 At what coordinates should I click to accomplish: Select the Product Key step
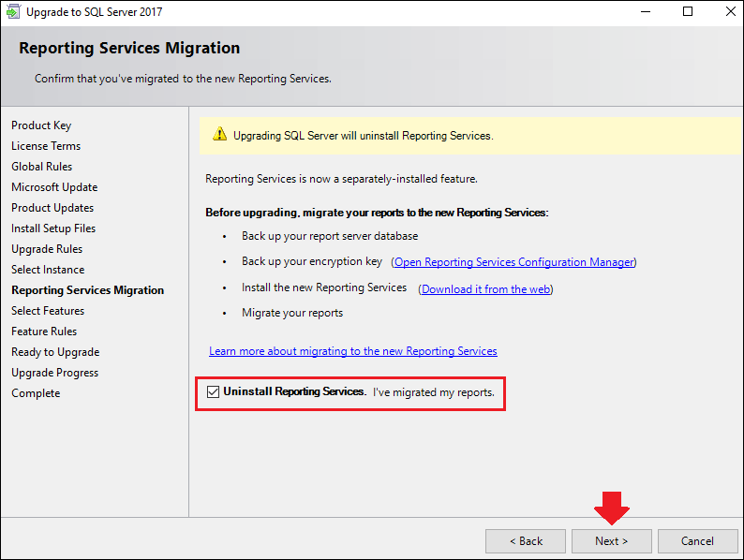click(41, 125)
